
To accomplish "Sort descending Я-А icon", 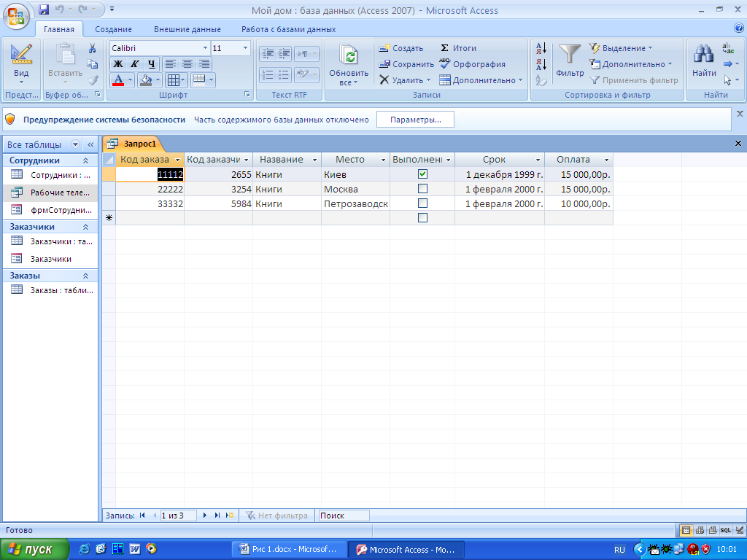I will [x=541, y=64].
